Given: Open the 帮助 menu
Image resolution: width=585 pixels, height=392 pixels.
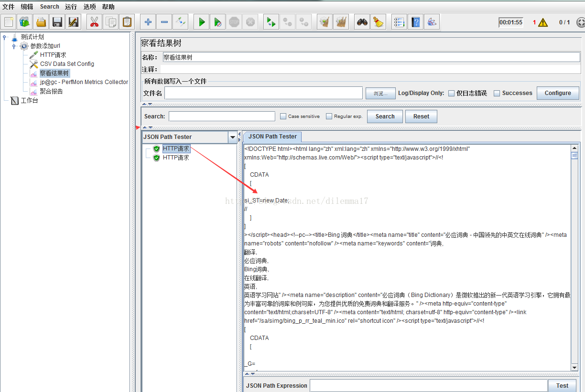Looking at the screenshot, I should tap(108, 7).
